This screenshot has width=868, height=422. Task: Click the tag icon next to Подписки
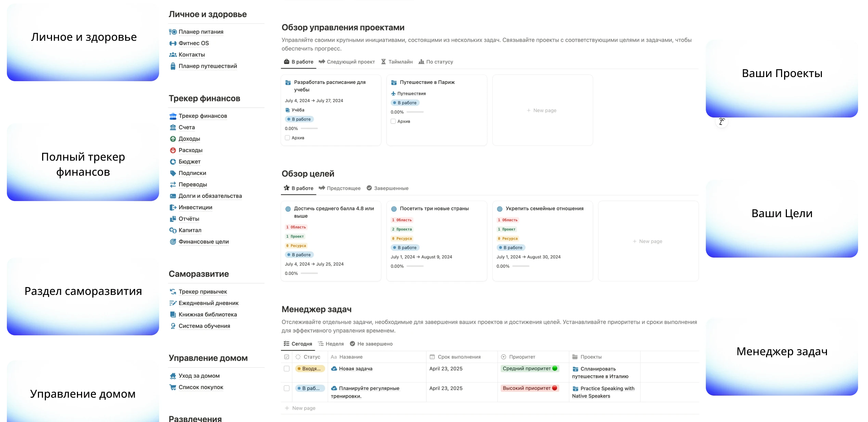tap(173, 173)
